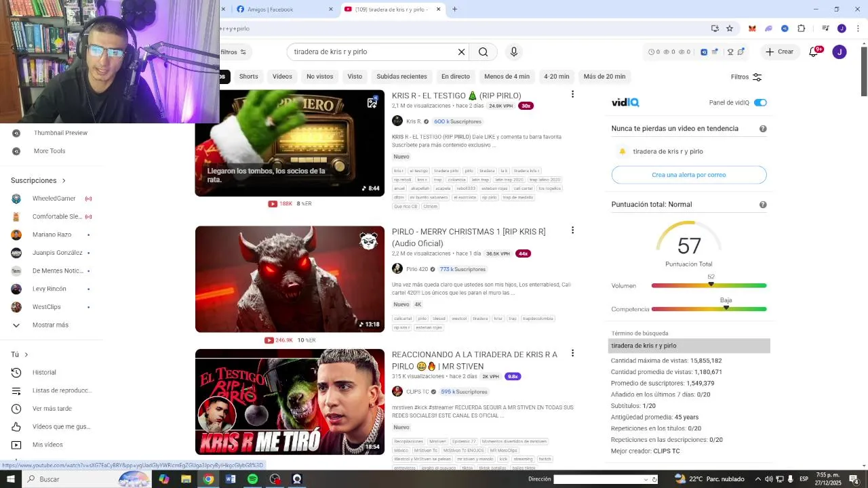The image size is (868, 488).
Task: Select the Shorts filter chip
Action: (x=248, y=77)
